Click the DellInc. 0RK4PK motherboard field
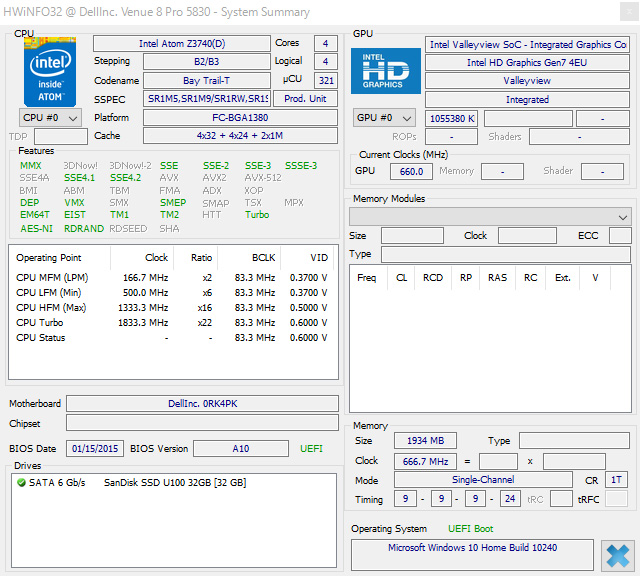This screenshot has height=576, width=640. coord(203,404)
